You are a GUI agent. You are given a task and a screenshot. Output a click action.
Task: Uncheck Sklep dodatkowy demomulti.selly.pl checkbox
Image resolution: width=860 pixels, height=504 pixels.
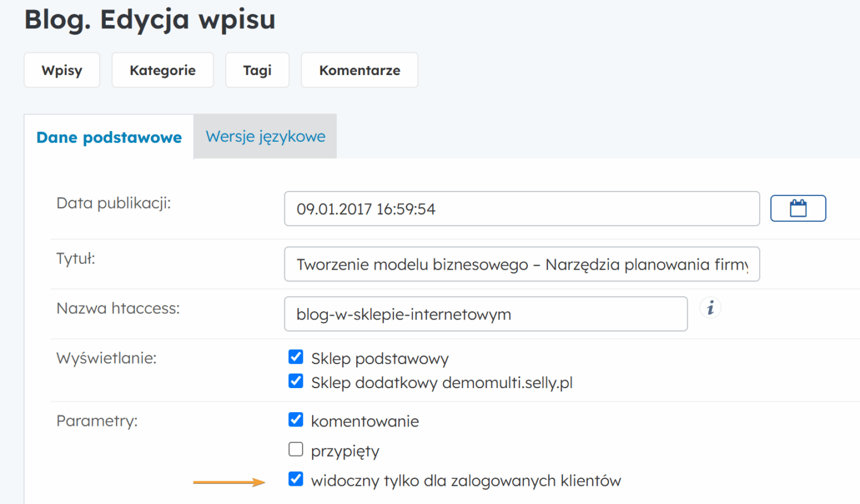point(296,382)
